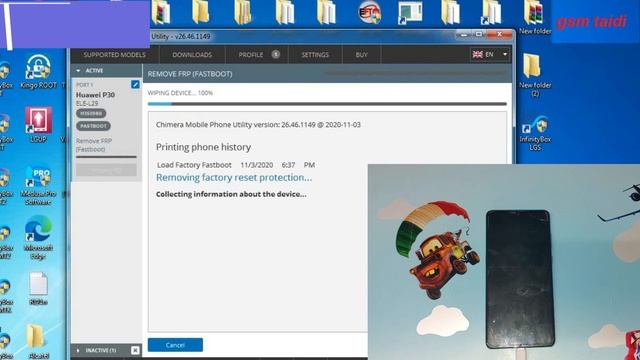
Task: Click the Chimera version line in the log
Action: (x=258, y=125)
